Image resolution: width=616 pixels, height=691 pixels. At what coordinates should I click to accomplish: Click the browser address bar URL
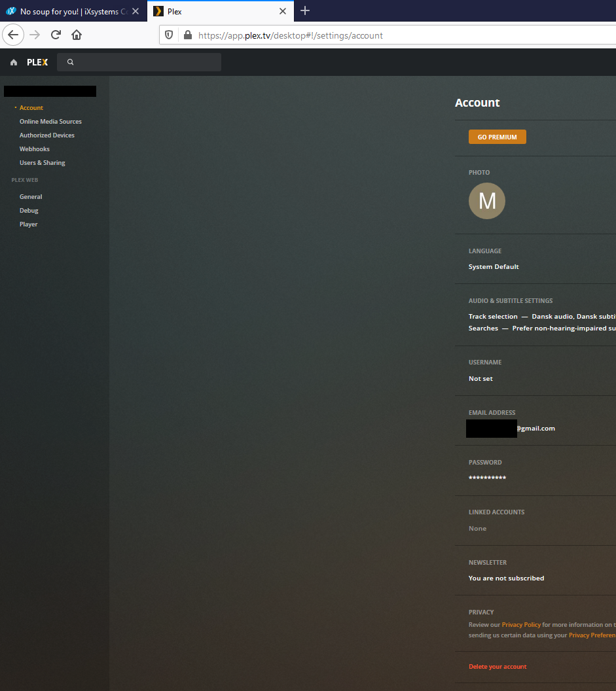click(291, 35)
